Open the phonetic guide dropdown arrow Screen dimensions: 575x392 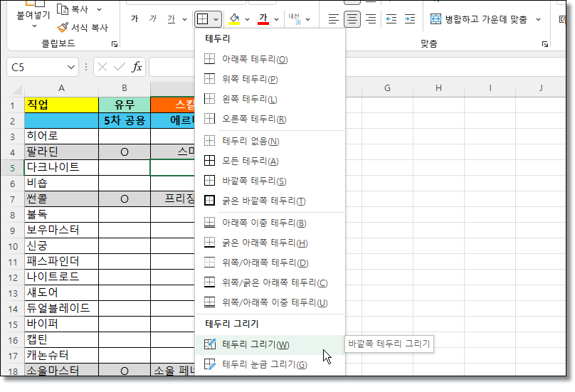tap(307, 19)
